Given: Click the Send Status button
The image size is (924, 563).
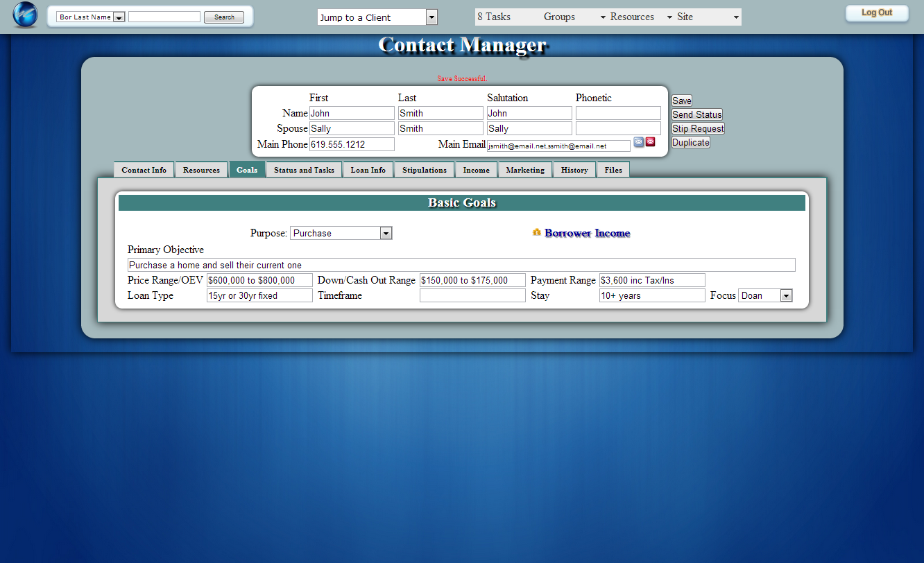Looking at the screenshot, I should [697, 114].
